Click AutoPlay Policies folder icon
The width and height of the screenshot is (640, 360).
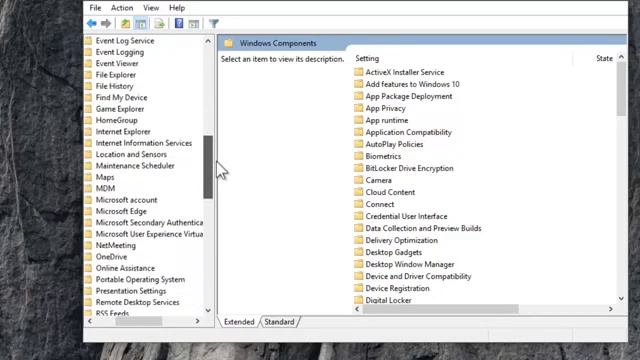(359, 144)
